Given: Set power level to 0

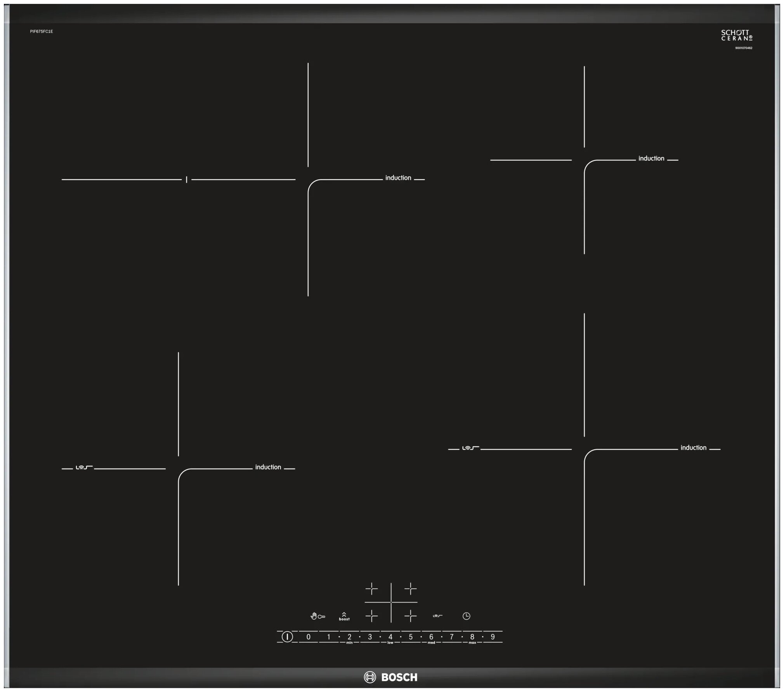Looking at the screenshot, I should point(308,637).
